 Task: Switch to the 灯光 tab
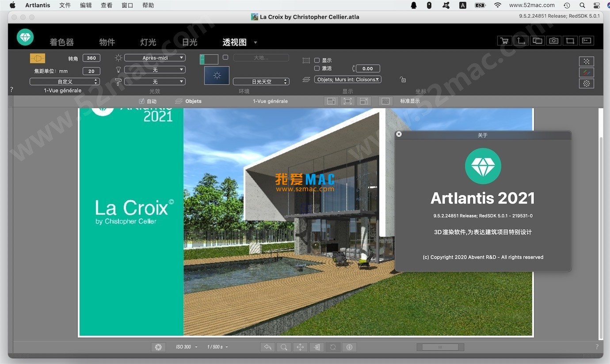(x=148, y=42)
